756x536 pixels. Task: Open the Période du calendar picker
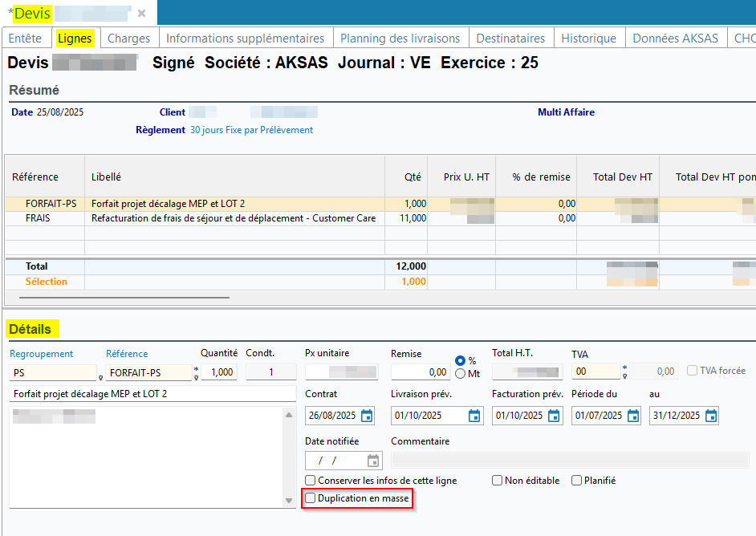pos(633,416)
